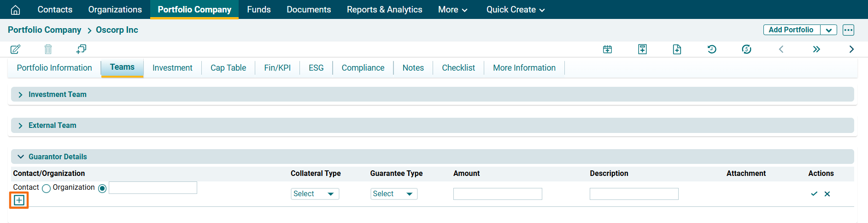
Task: Open the Guarantee Type select dropdown
Action: [393, 194]
